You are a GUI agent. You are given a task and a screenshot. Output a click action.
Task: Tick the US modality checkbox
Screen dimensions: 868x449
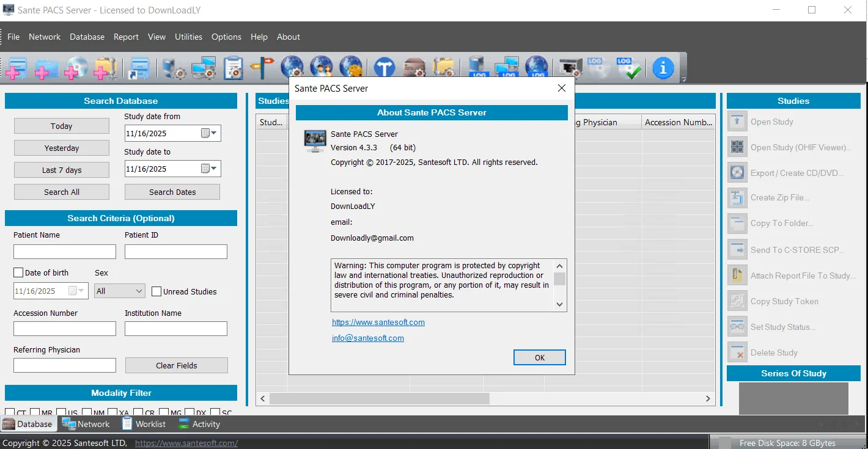pyautogui.click(x=61, y=413)
